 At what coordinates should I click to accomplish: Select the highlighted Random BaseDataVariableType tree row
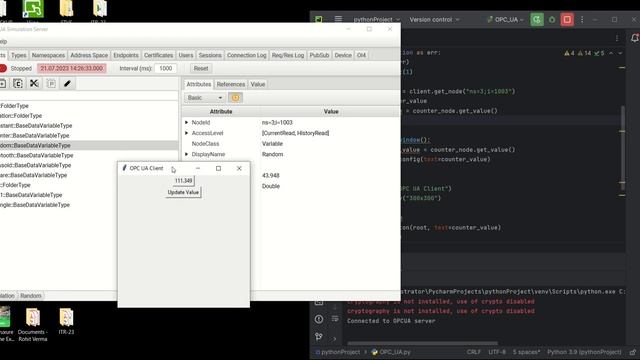(89, 145)
